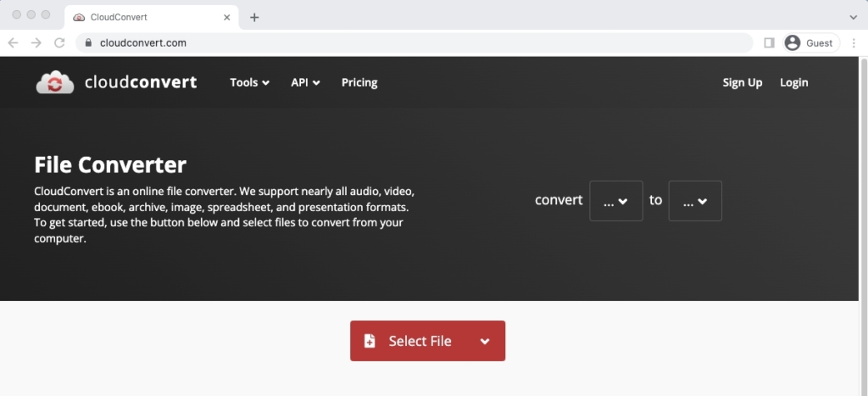
Task: Click the File Converter heading
Action: pos(110,165)
